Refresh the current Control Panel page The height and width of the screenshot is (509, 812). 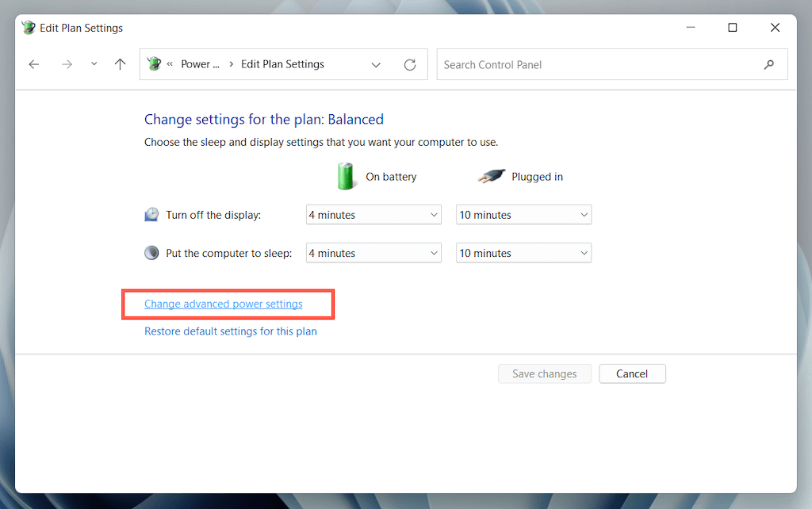pyautogui.click(x=410, y=64)
